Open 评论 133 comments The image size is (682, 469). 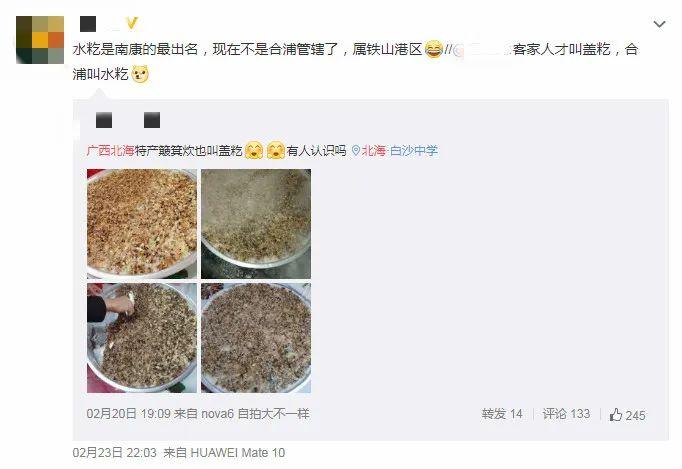566,414
